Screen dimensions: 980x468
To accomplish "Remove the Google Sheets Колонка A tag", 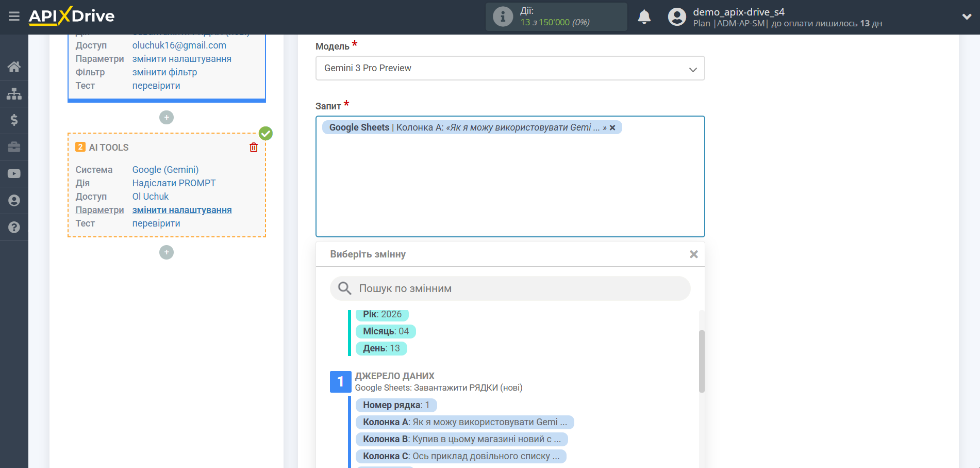I will pos(612,128).
